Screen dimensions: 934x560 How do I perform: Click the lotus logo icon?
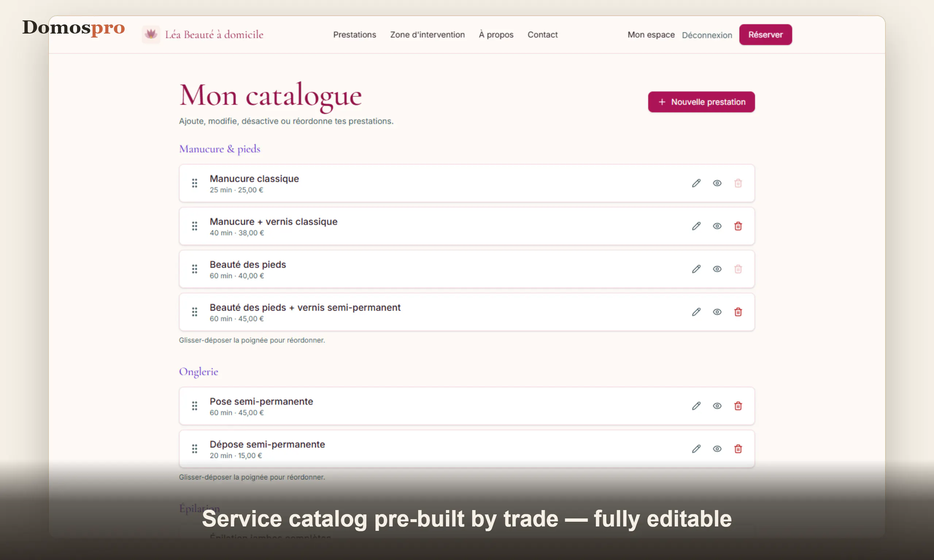151,35
